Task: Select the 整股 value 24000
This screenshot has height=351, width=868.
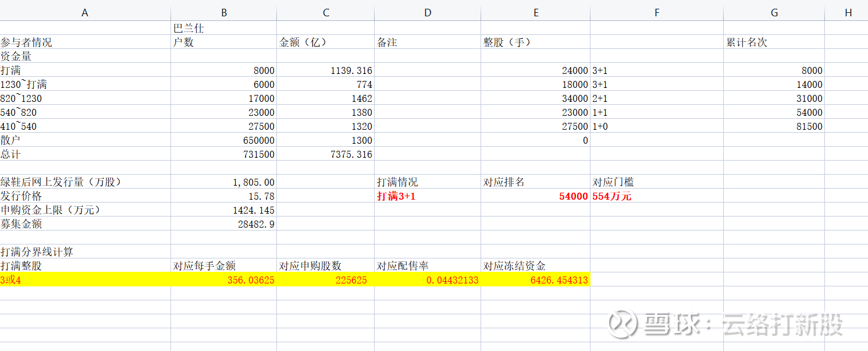Action: coord(536,70)
